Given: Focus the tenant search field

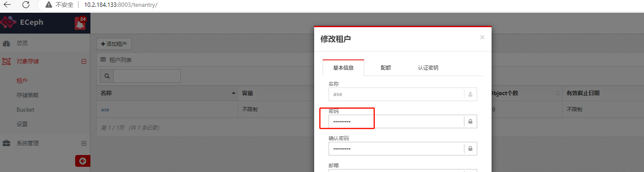Looking at the screenshot, I should [147, 76].
